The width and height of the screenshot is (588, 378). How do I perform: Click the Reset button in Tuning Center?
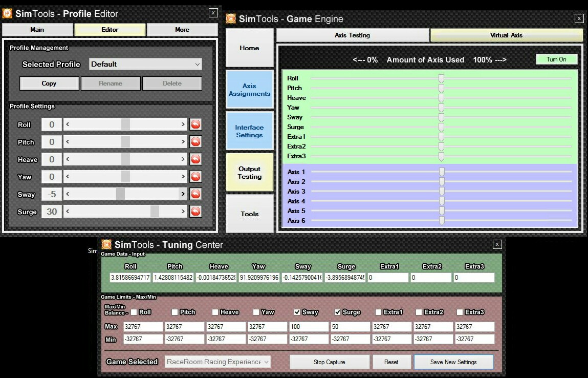[x=391, y=362]
